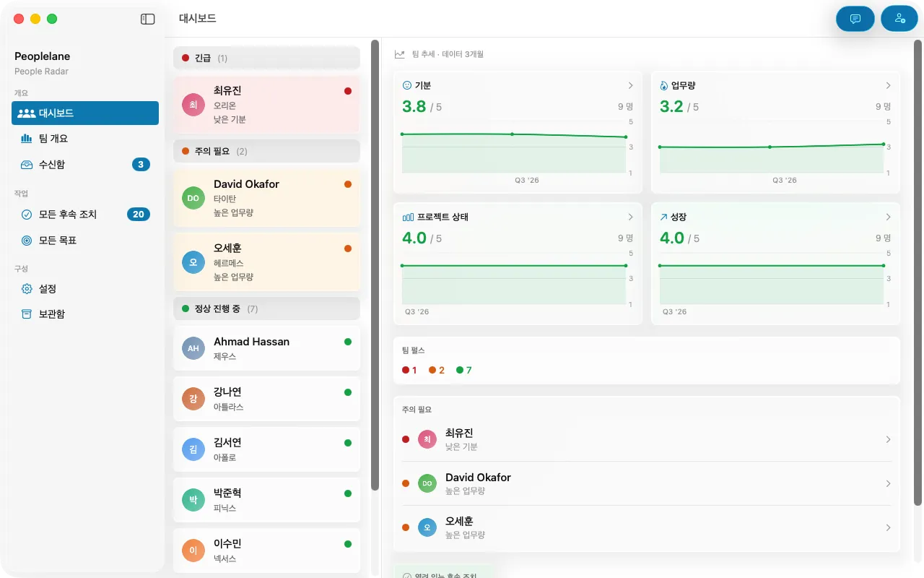Click the bar chart icon on 프로젝트 상태

point(408,217)
